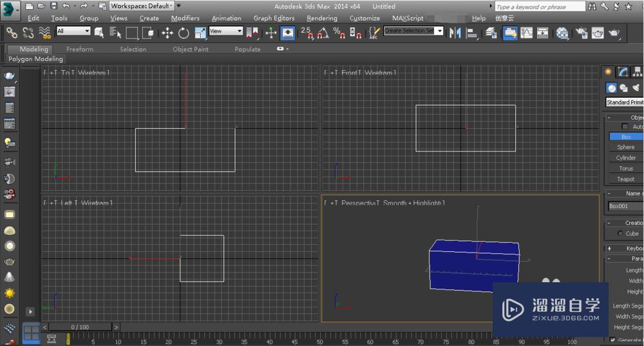Click the Select and Link icon
The height and width of the screenshot is (346, 644).
tap(12, 33)
